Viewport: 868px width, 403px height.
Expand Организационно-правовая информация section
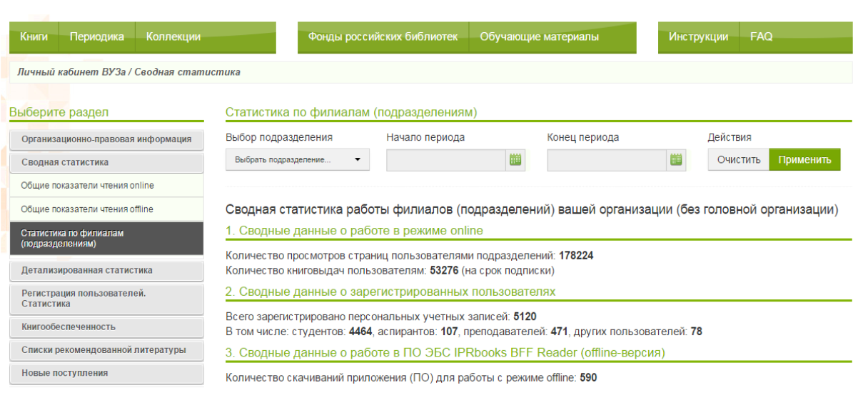pos(106,139)
